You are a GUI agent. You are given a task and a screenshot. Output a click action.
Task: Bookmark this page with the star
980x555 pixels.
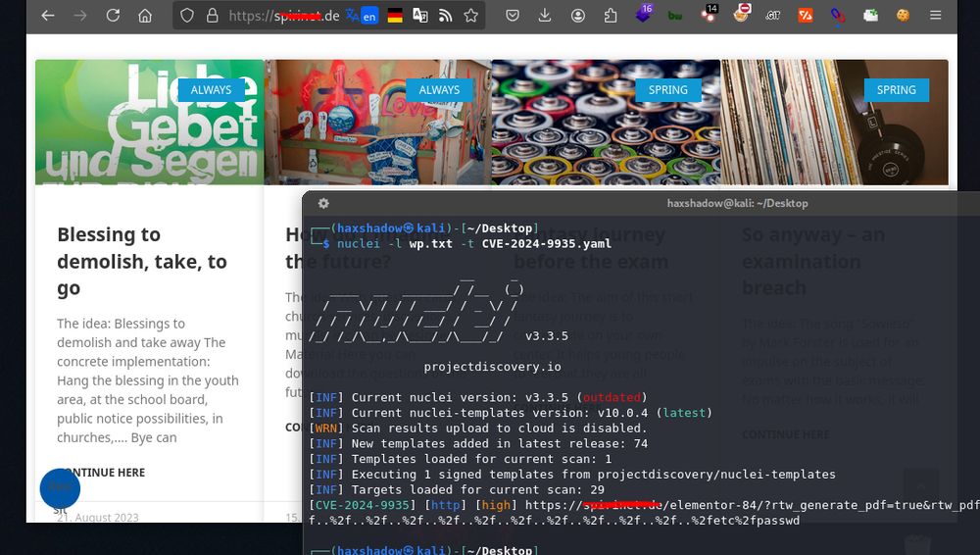click(x=471, y=15)
